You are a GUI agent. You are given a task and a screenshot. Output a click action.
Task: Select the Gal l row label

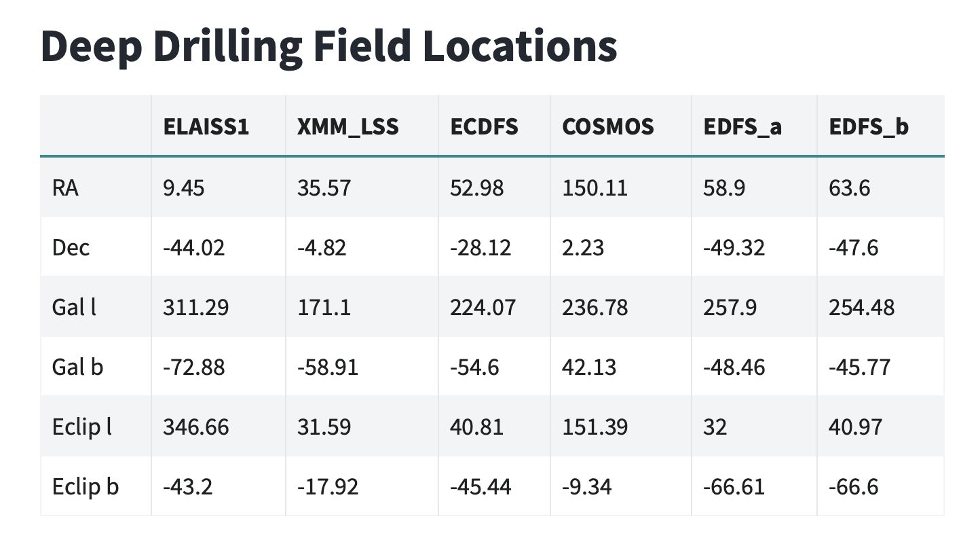pos(74,307)
